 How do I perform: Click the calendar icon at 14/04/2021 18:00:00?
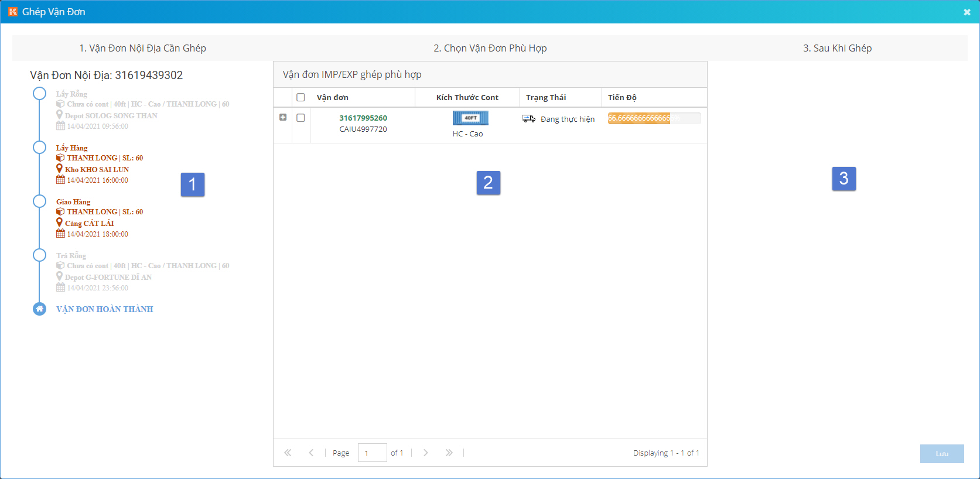click(x=60, y=234)
